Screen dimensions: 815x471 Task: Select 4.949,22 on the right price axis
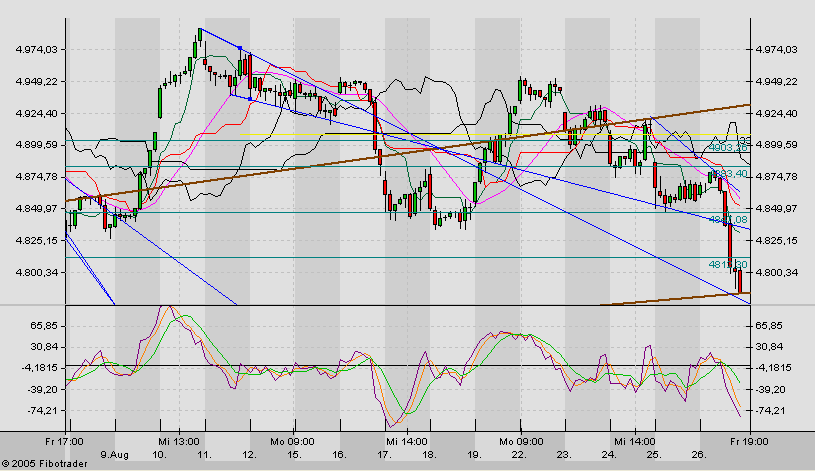click(x=779, y=82)
